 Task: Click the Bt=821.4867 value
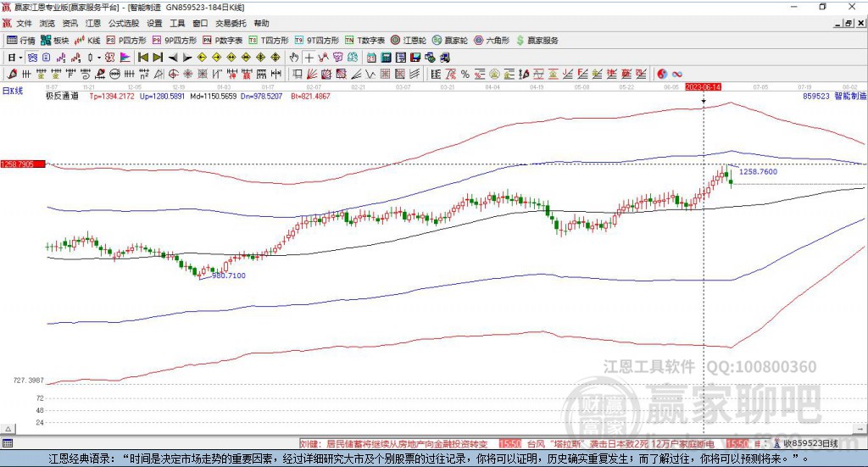(310, 96)
